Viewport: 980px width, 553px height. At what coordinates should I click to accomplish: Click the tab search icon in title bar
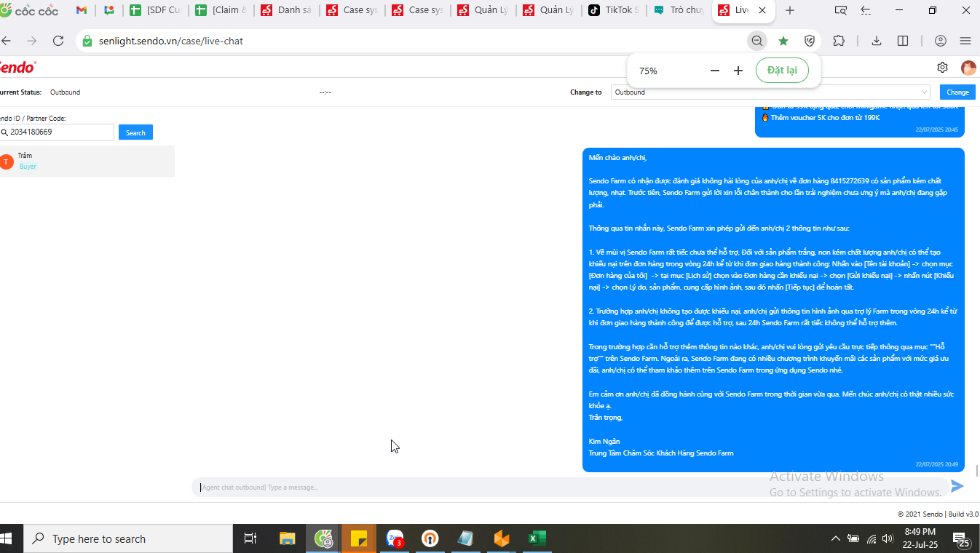840,10
